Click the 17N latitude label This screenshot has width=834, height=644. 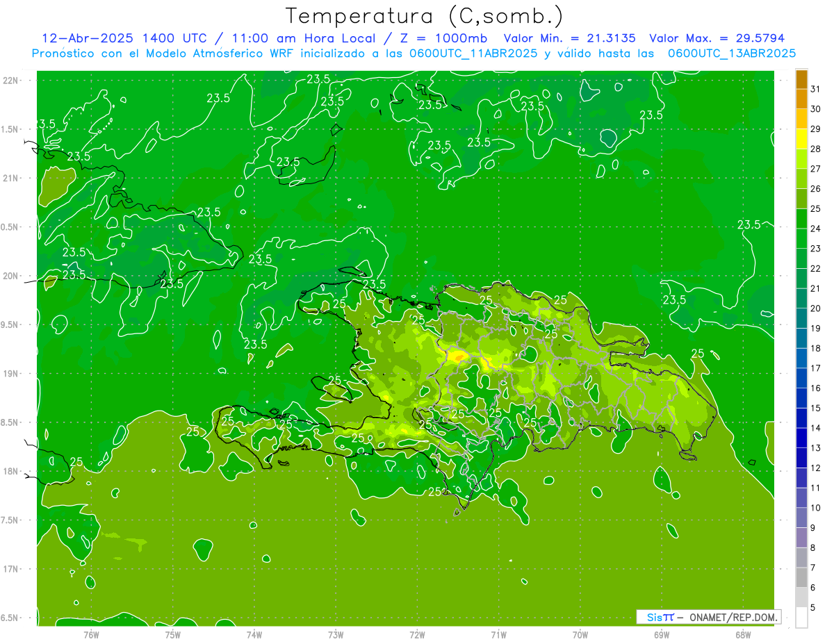coord(10,569)
